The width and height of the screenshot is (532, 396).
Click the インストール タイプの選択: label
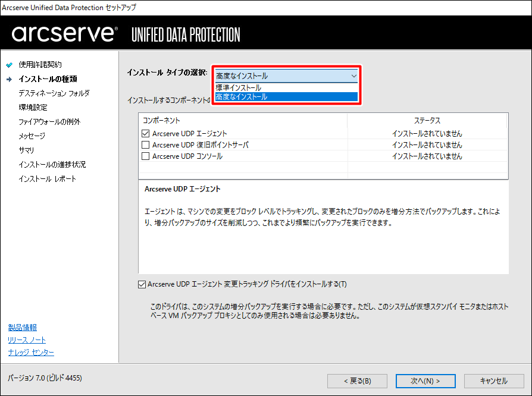pyautogui.click(x=167, y=72)
